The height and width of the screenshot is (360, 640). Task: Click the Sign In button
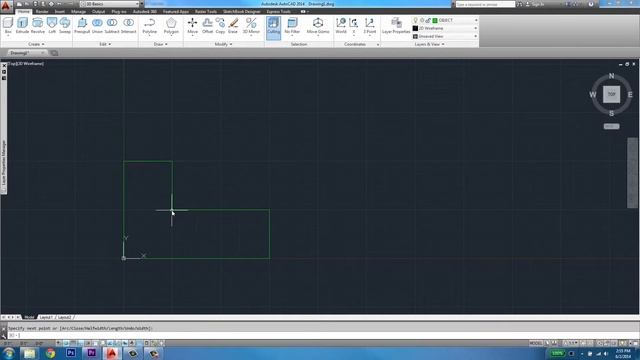coord(536,4)
